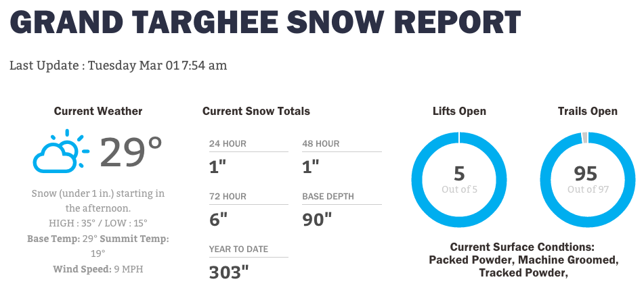The height and width of the screenshot is (288, 644).
Task: Select the 48 HOUR snowfall value
Action: click(x=311, y=167)
